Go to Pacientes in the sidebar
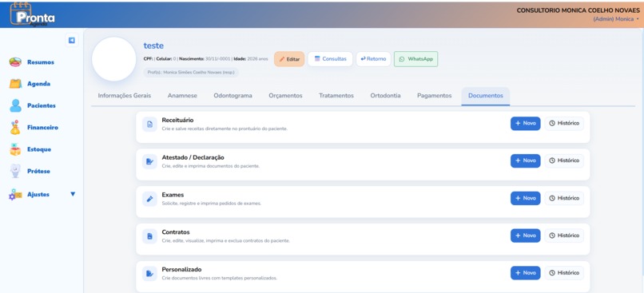 [41, 105]
